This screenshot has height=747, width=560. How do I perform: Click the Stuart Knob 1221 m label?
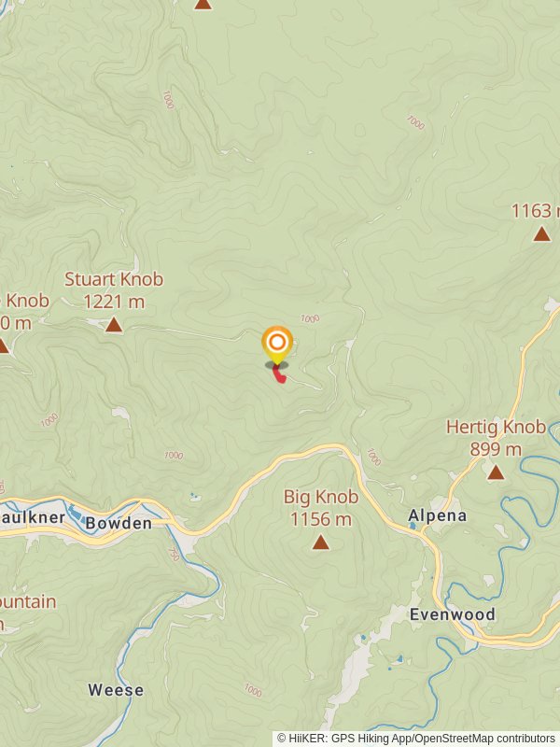tap(114, 290)
